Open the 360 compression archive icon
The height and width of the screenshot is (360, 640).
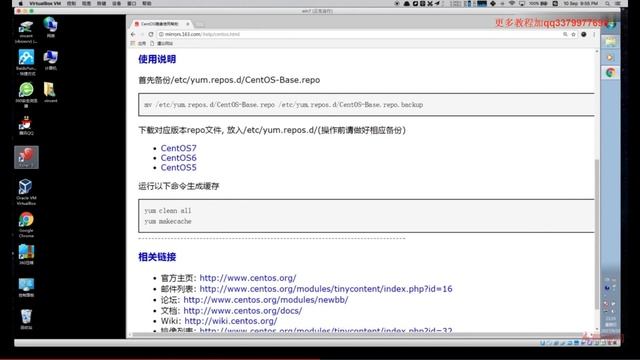(x=26, y=255)
